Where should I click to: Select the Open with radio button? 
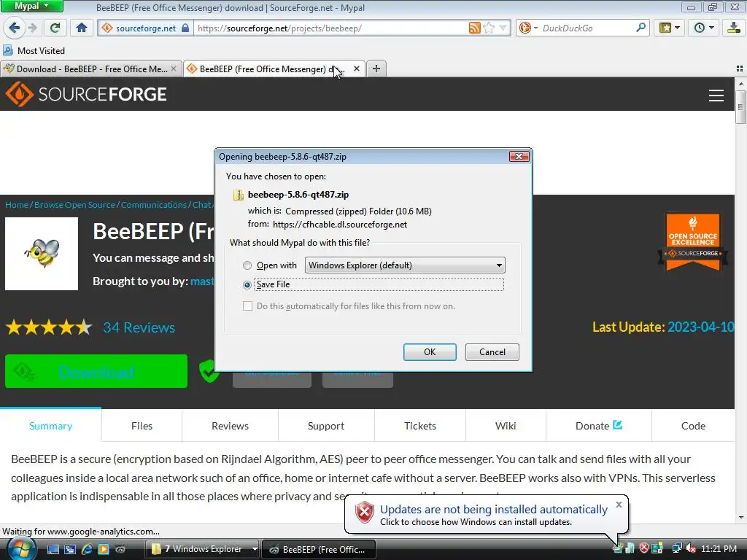click(247, 265)
